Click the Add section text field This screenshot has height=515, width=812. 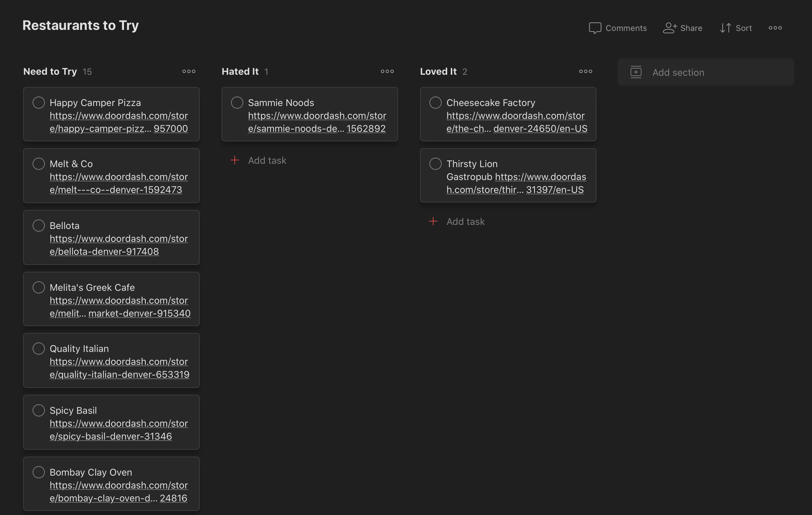pyautogui.click(x=706, y=72)
